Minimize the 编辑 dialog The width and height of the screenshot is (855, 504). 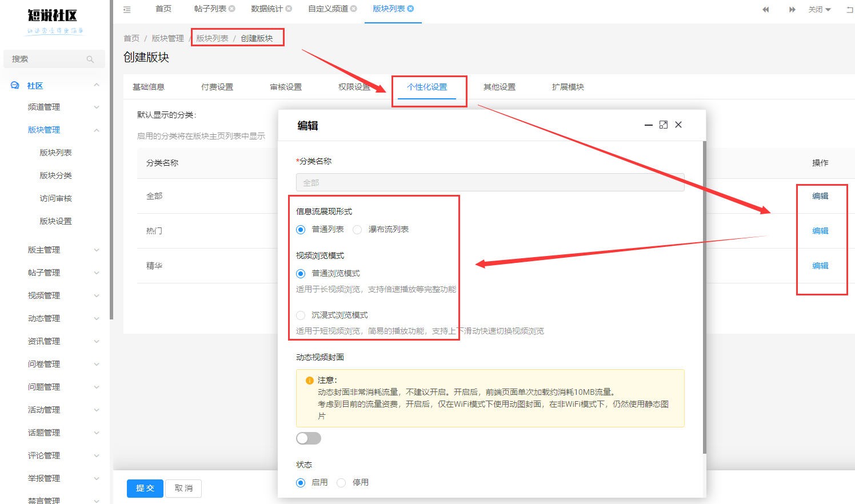[649, 125]
